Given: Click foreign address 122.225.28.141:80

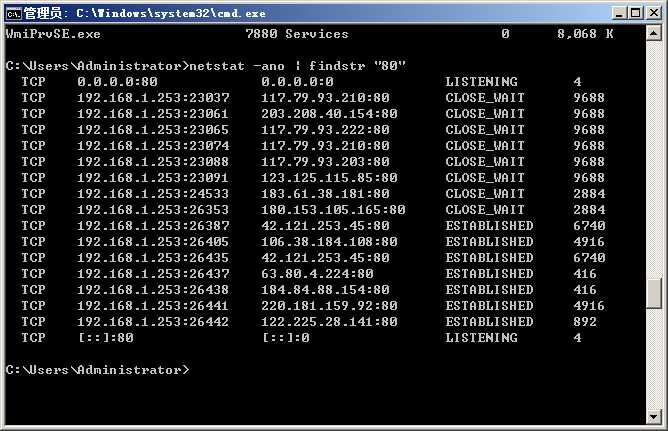Looking at the screenshot, I should point(329,322).
